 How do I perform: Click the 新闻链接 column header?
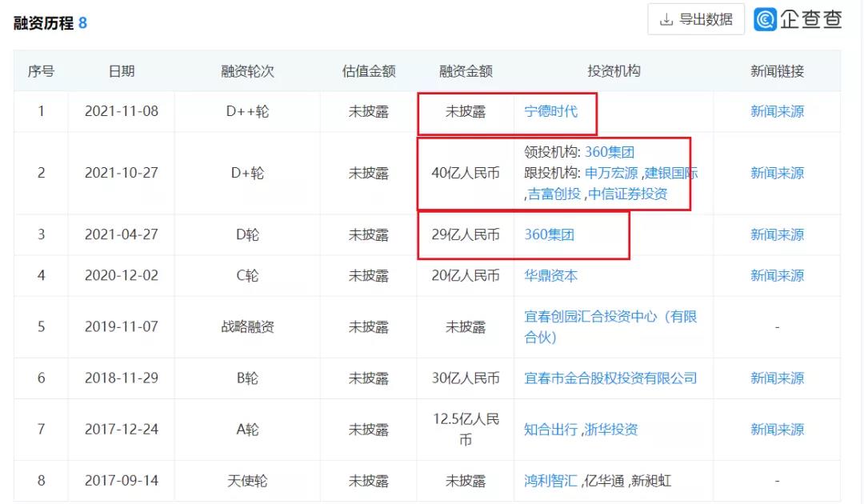[777, 71]
